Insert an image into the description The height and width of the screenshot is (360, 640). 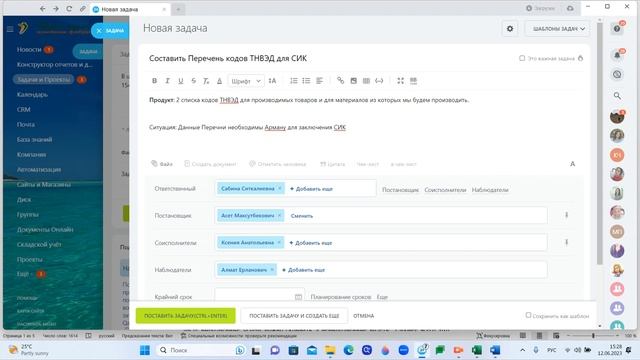(353, 81)
